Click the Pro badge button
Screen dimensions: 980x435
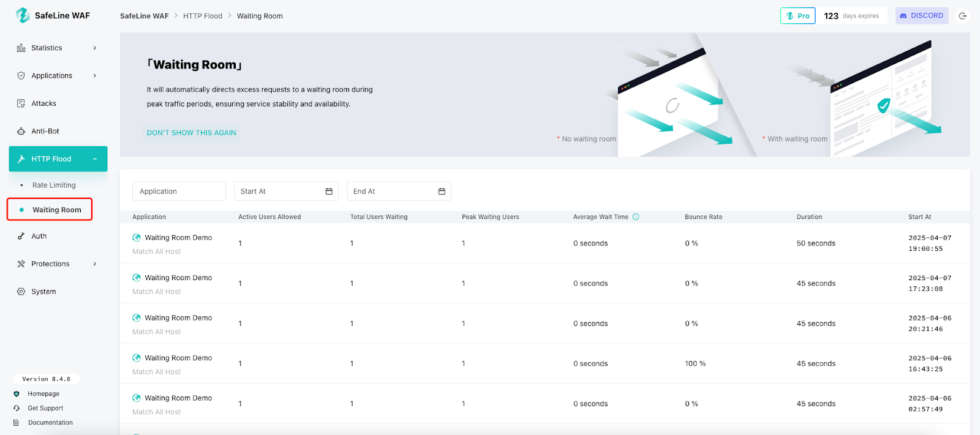click(x=797, y=16)
